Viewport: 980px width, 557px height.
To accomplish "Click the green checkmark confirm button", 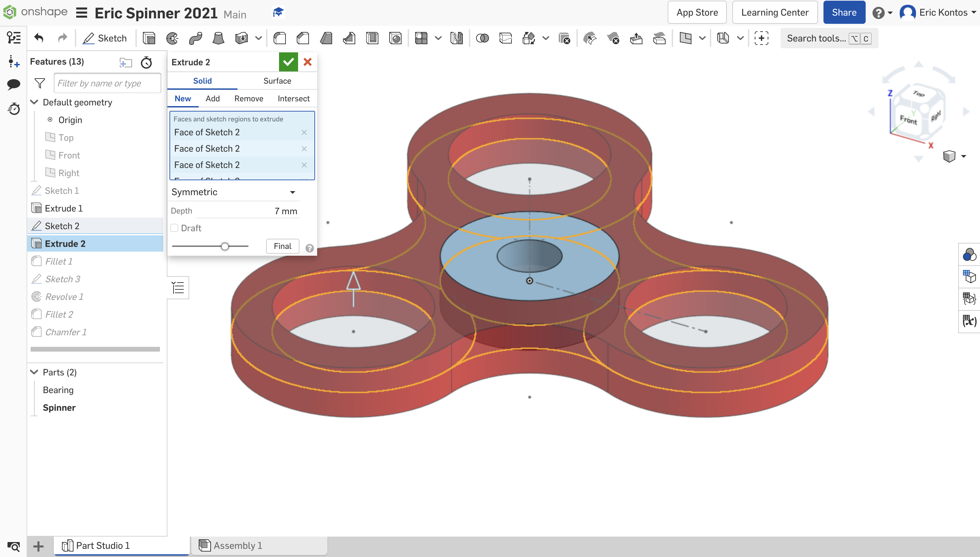I will [x=288, y=61].
